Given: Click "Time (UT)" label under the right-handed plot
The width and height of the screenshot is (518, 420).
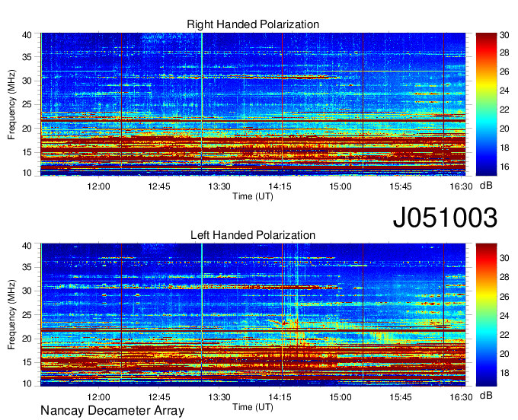Looking at the screenshot, I should 253,196.
